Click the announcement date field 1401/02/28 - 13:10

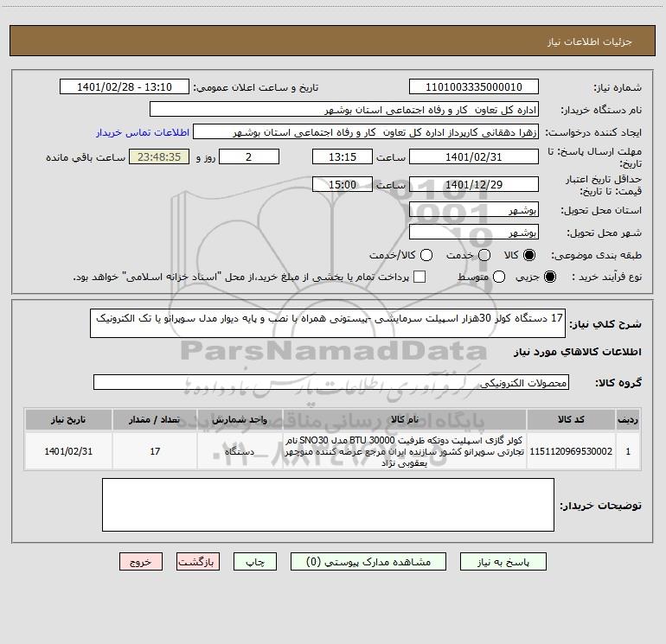pos(125,87)
